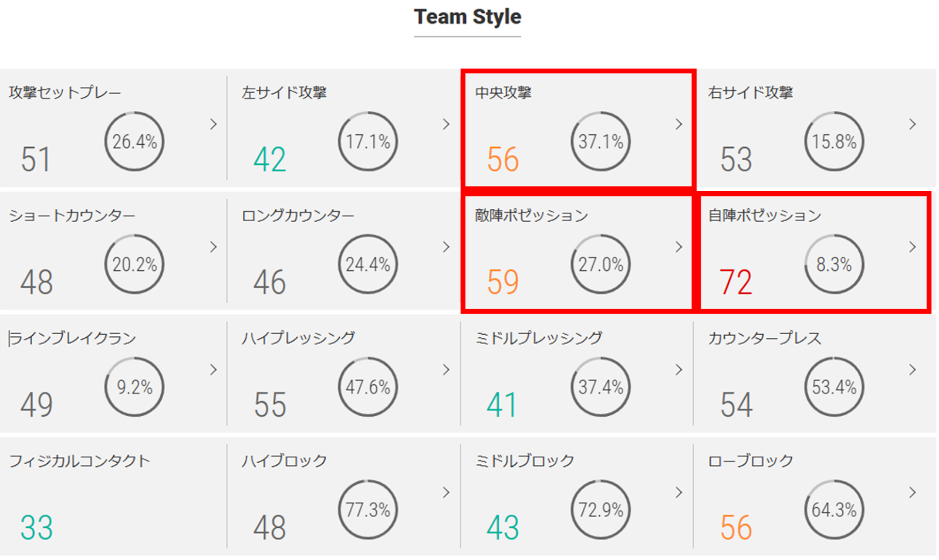The height and width of the screenshot is (560, 939).
Task: Click the 64.3% ローブロック gauge
Action: 834,510
